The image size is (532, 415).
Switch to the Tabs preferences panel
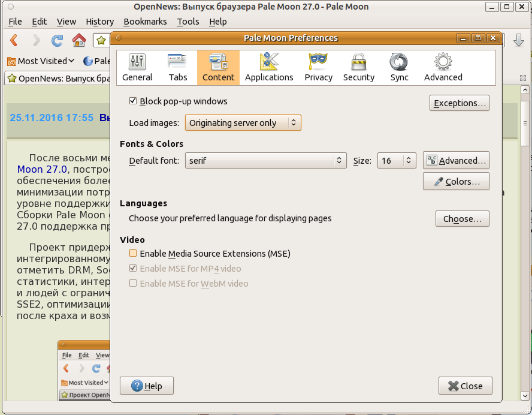tap(178, 67)
